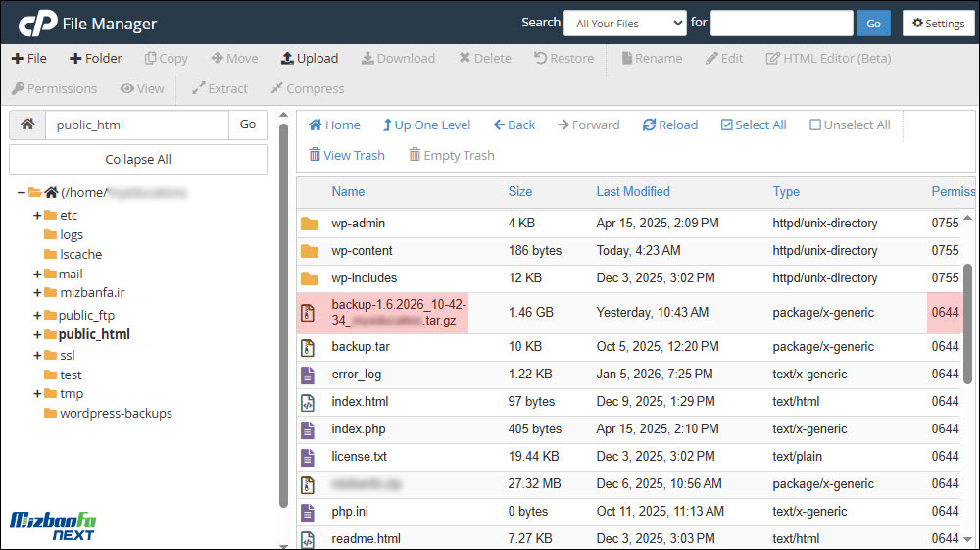Viewport: 980px width, 550px height.
Task: Collapse the home root directory tree
Action: [x=21, y=193]
